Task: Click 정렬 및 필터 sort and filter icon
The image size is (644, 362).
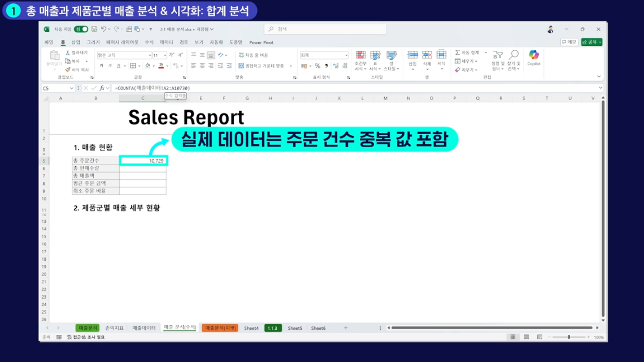Action: click(x=497, y=55)
